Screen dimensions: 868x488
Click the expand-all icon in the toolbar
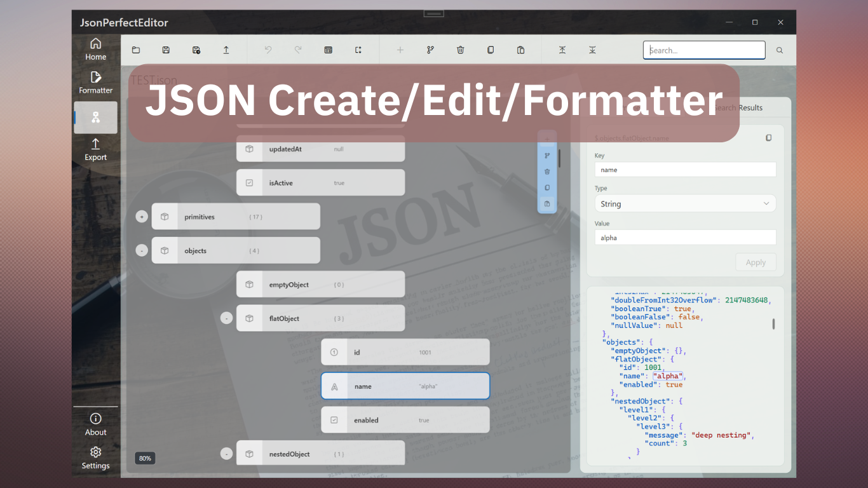(592, 50)
